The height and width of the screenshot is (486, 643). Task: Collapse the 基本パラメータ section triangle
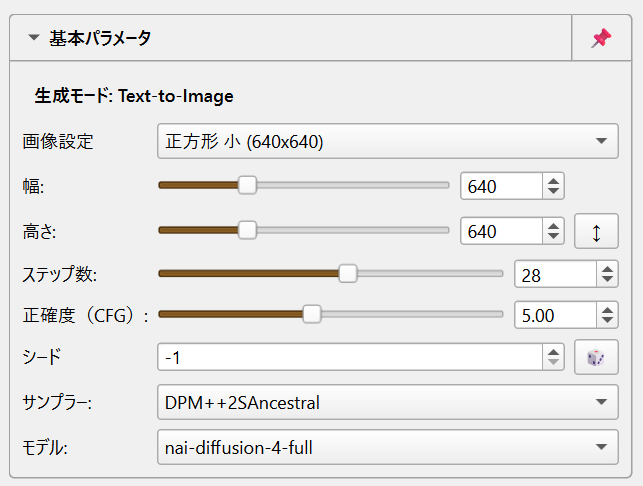[x=34, y=38]
